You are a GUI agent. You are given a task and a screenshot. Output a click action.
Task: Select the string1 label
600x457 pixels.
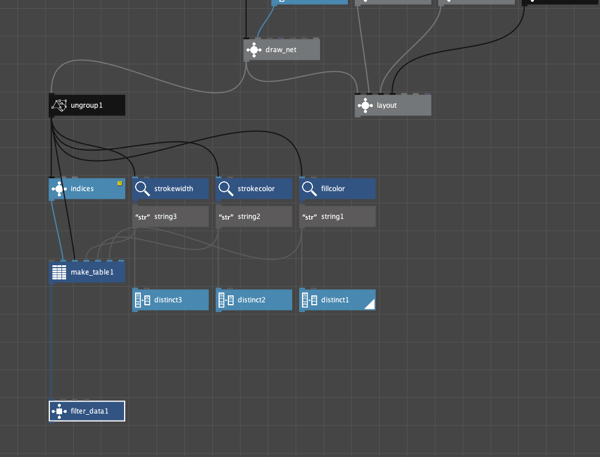point(332,217)
